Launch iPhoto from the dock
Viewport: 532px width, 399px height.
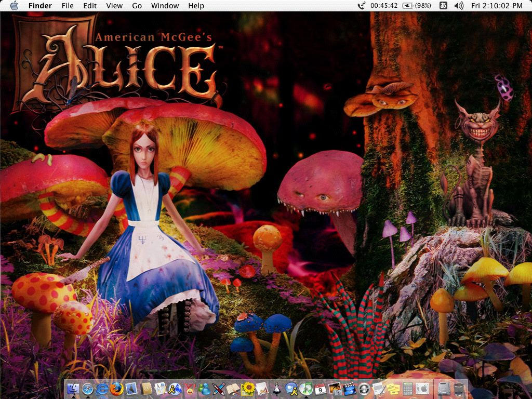[x=335, y=389]
